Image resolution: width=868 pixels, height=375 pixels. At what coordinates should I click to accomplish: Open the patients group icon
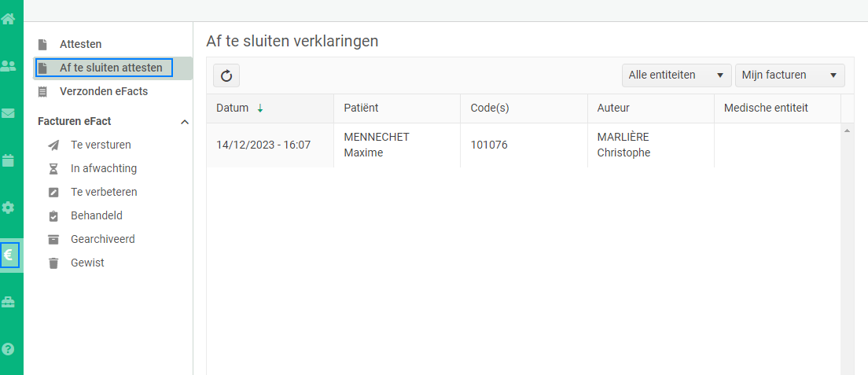[8, 67]
